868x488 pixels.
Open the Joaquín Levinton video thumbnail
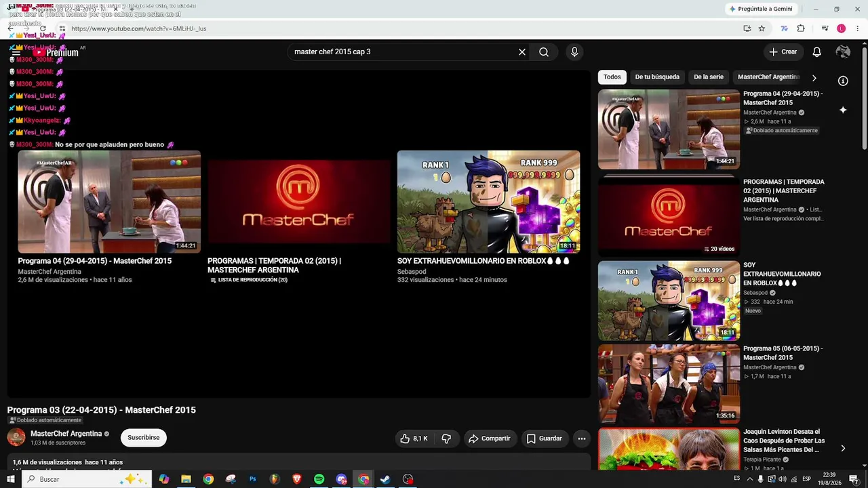(669, 449)
